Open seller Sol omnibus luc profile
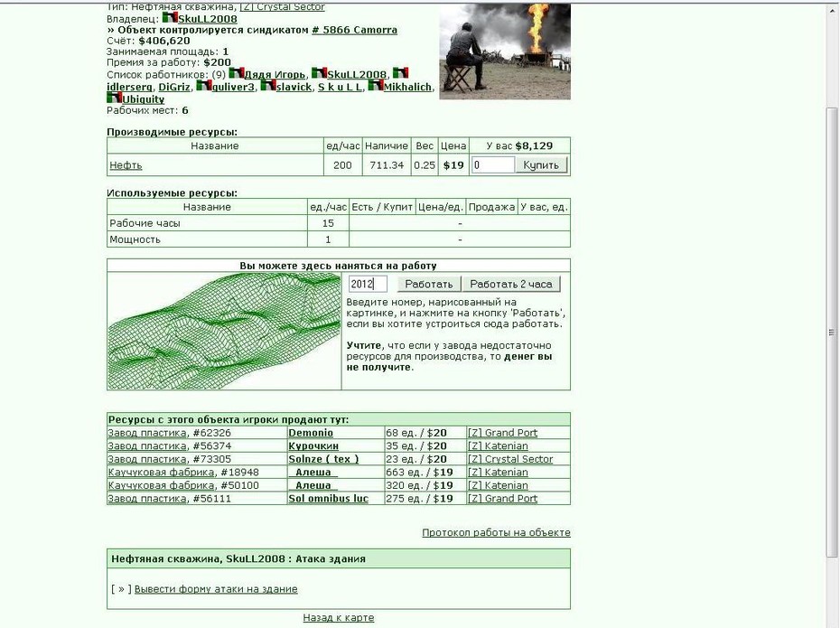 coord(329,498)
